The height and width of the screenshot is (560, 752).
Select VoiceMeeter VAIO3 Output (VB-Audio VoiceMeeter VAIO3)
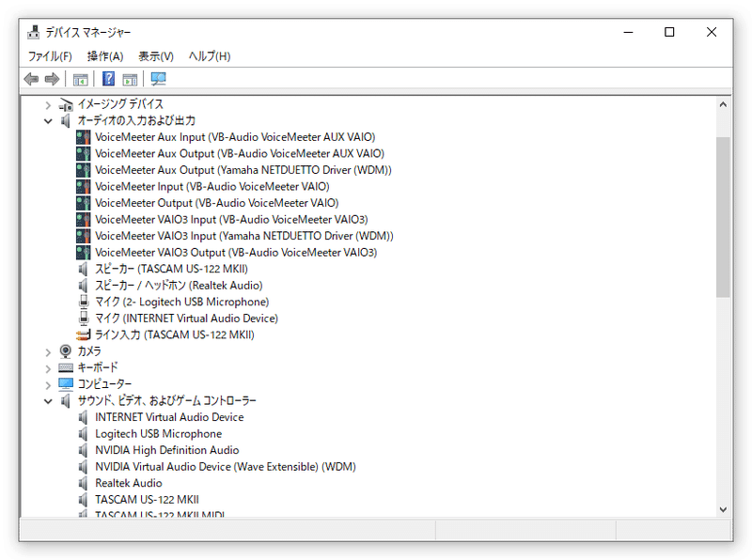click(236, 253)
